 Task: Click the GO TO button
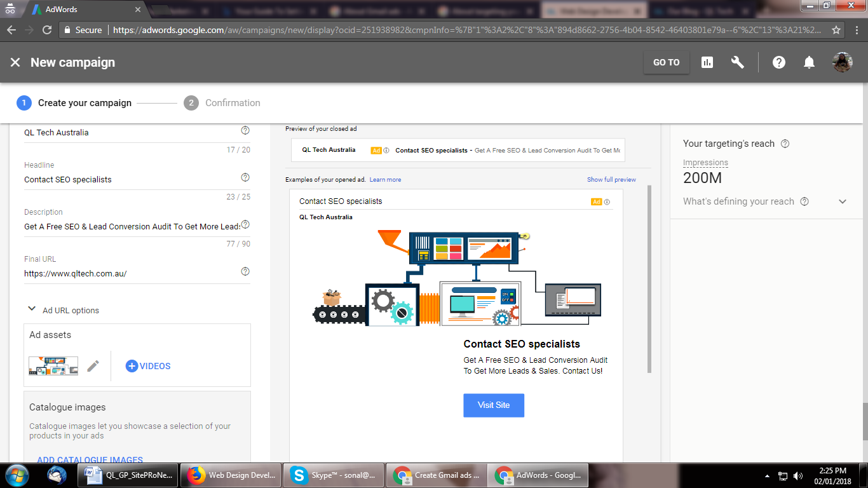pos(667,62)
